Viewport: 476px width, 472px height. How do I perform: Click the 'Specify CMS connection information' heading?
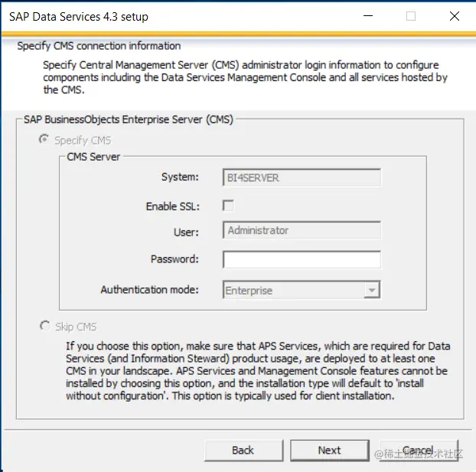click(x=99, y=46)
